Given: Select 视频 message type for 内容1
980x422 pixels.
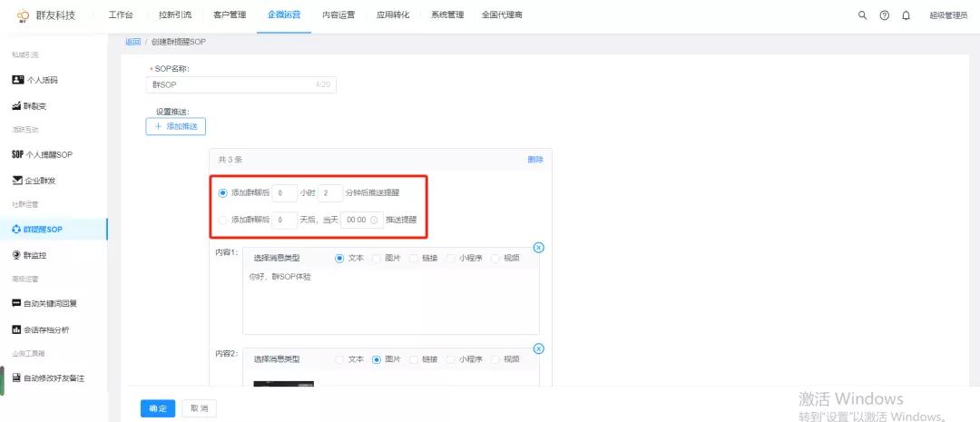Looking at the screenshot, I should (x=495, y=258).
